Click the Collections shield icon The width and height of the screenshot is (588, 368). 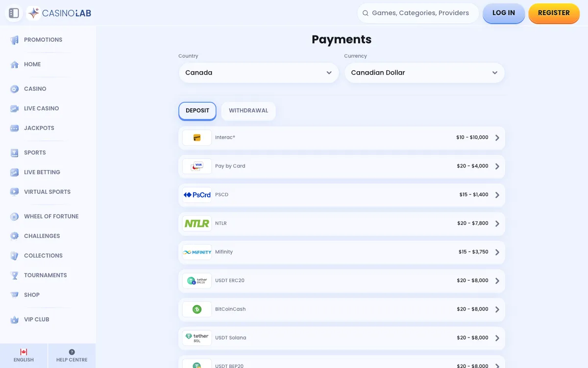[15, 256]
